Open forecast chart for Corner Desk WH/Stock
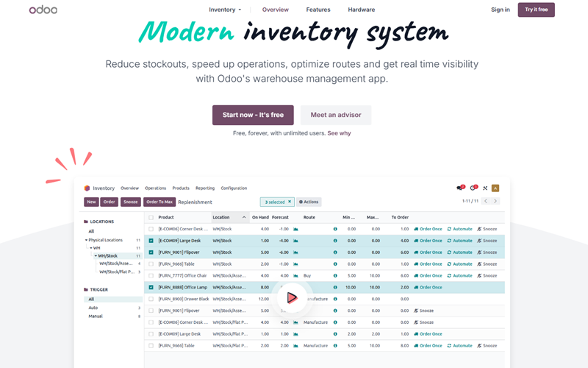The image size is (588, 368). point(295,229)
